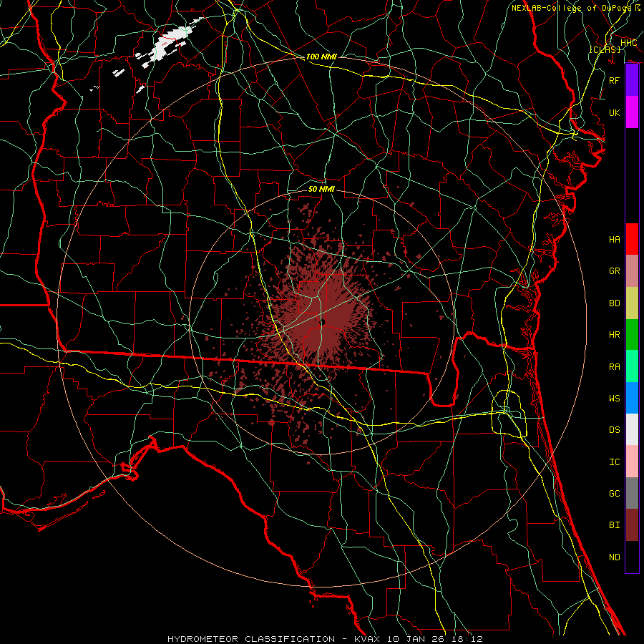Click the 'WS' legend label
The height and width of the screenshot is (644, 644).
pyautogui.click(x=615, y=398)
